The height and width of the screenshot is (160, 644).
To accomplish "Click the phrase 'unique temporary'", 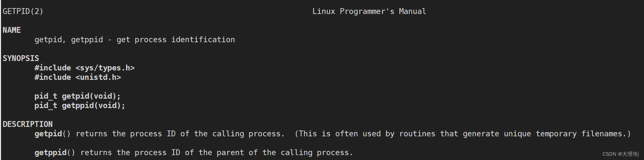I will pos(540,134).
